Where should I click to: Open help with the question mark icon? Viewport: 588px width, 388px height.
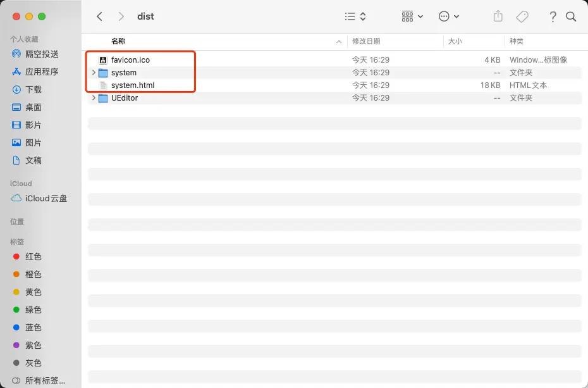tap(553, 16)
